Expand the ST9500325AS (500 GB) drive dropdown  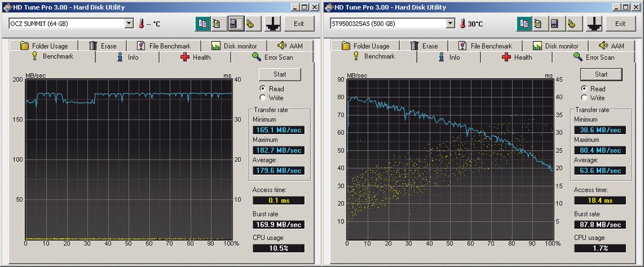(x=450, y=24)
